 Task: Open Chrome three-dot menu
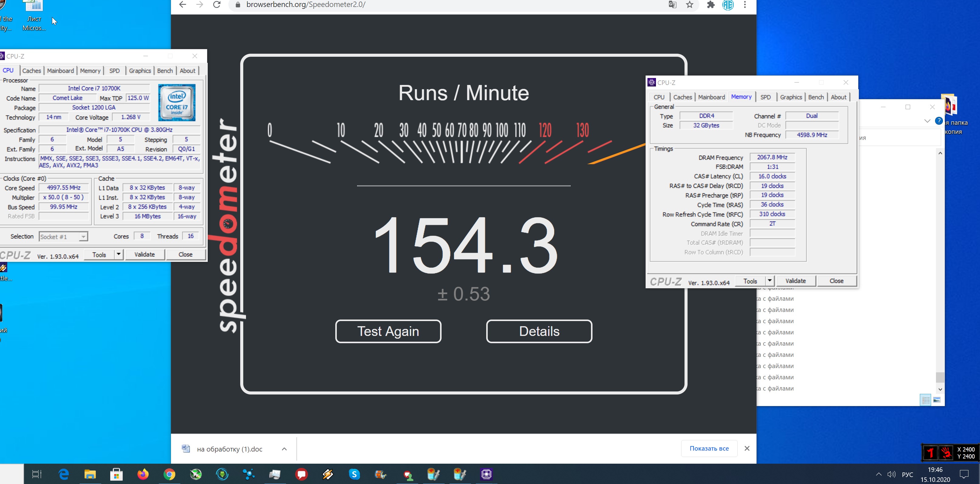(745, 5)
